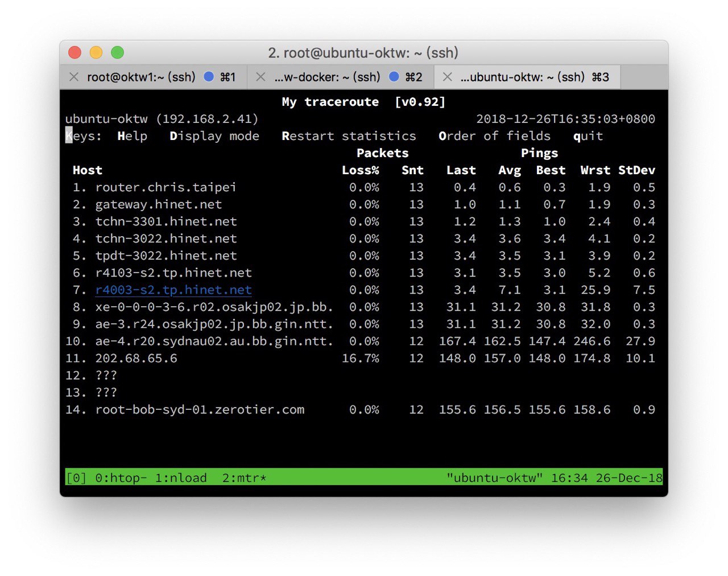Click host xe-0-0-0-3-6.r02.osakjp02.jp.bb.
This screenshot has width=728, height=576.
click(214, 307)
